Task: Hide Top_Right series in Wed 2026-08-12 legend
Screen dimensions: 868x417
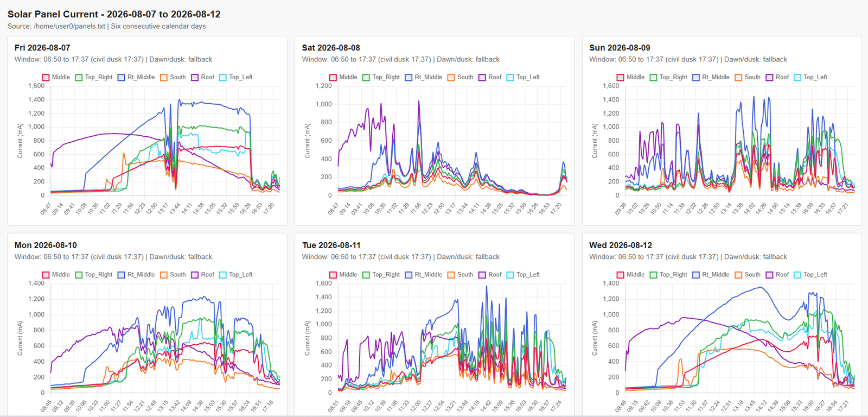Action: click(x=668, y=275)
